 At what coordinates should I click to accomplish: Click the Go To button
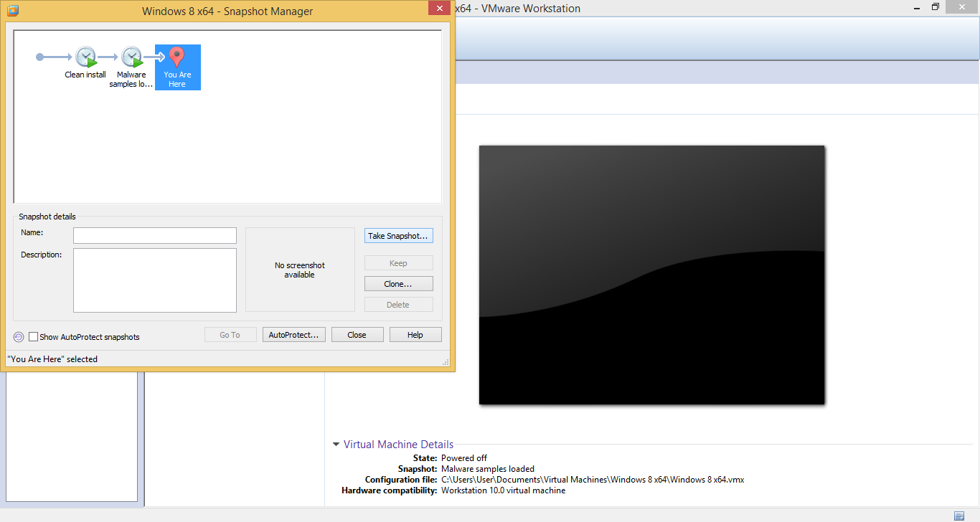[x=230, y=335]
